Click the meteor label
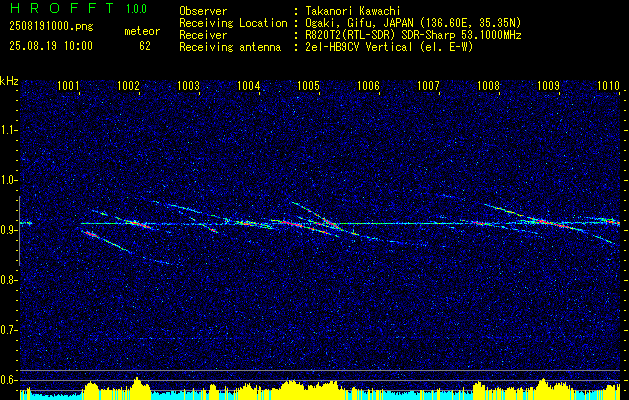Screen dimensions: 629x400 click(x=142, y=31)
